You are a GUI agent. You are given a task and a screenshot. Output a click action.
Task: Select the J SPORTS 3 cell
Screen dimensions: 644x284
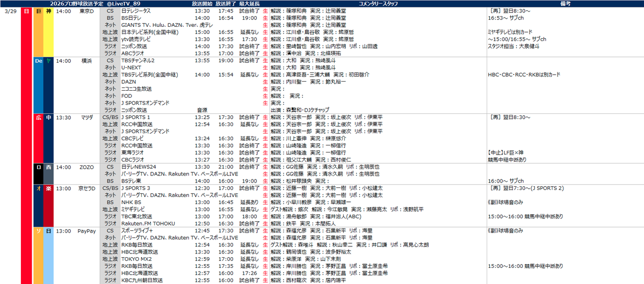135,188
